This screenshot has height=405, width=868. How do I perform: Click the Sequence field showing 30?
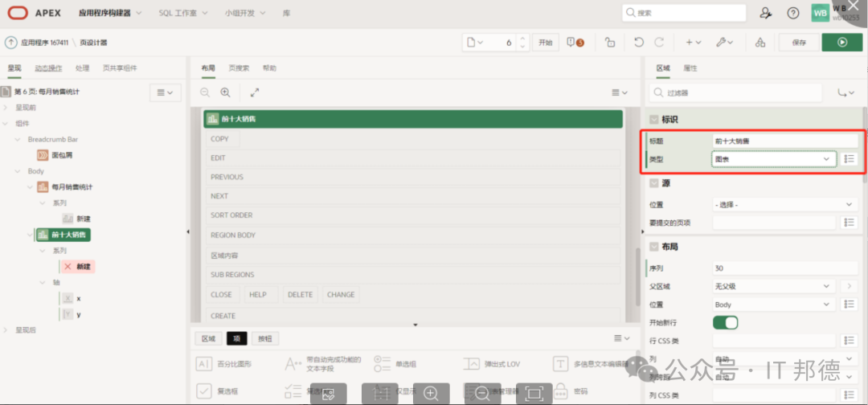(x=784, y=268)
